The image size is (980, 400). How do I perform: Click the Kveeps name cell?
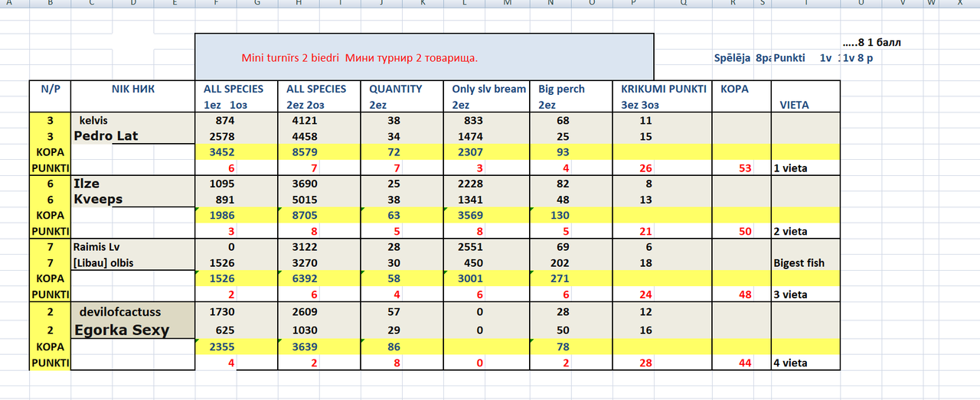click(x=132, y=199)
